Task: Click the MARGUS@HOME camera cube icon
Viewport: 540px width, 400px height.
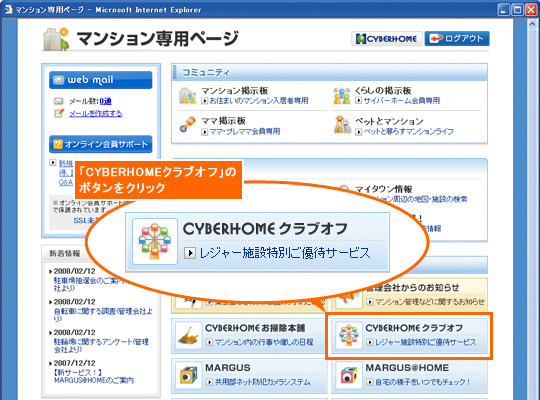Action: [349, 376]
